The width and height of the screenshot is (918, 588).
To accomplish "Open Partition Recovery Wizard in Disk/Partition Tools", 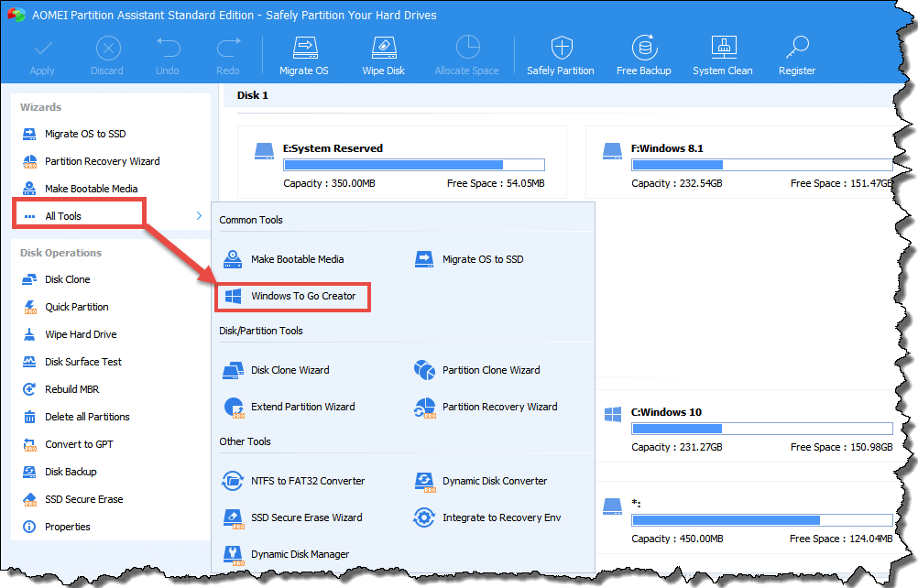I will pos(486,408).
